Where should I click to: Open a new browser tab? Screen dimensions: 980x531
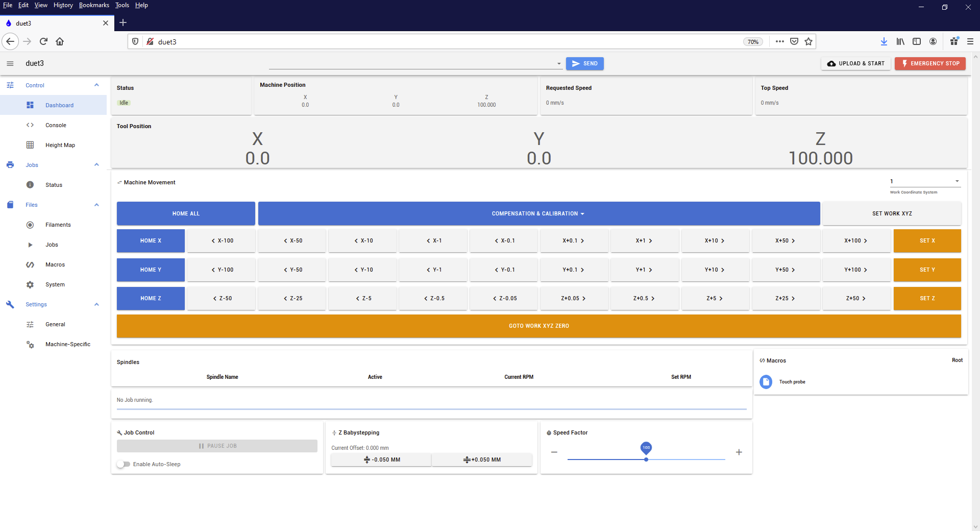tap(123, 22)
